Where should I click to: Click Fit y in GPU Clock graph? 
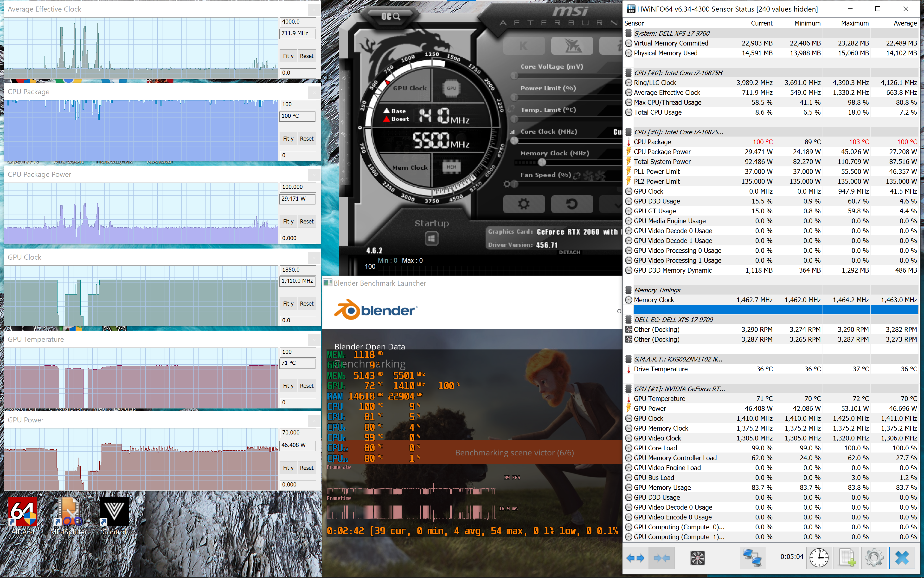[288, 303]
